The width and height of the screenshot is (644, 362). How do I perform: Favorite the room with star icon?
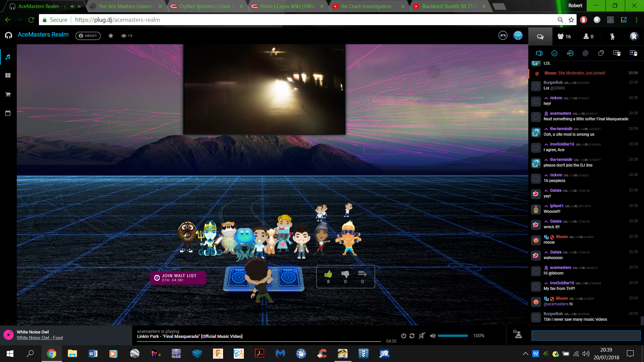click(111, 36)
